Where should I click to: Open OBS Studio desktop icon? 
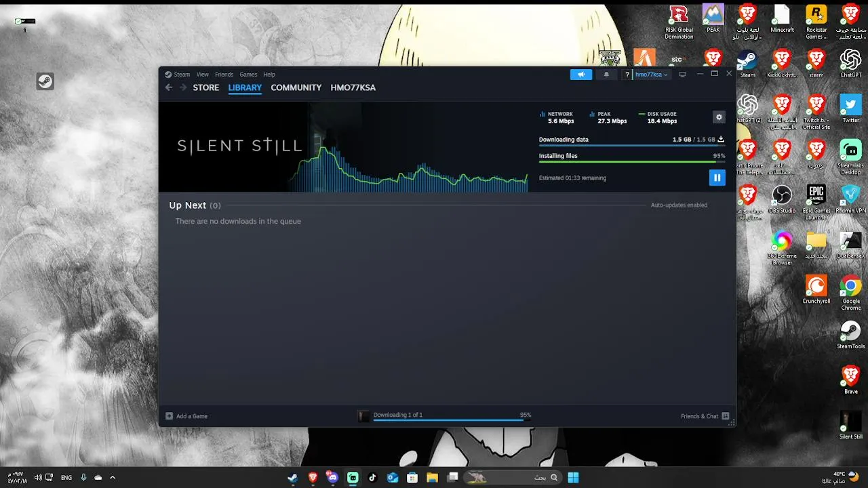point(782,199)
